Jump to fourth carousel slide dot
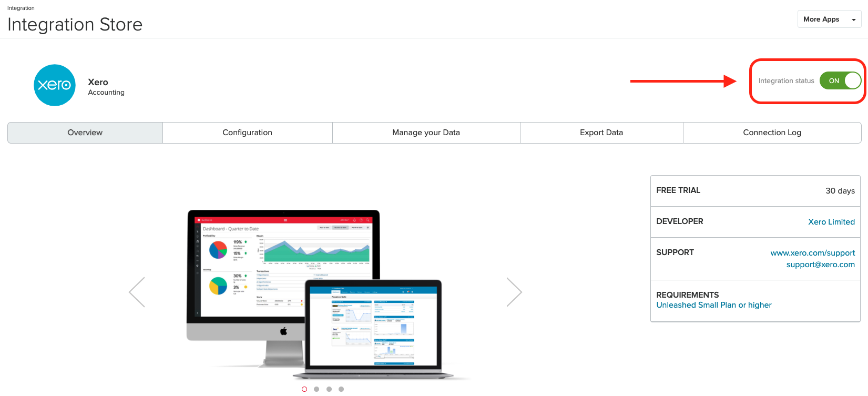Viewport: 868px width, 396px height. click(341, 389)
